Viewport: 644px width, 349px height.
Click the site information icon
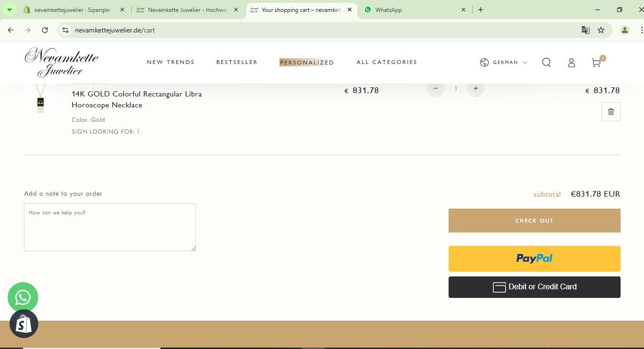[x=65, y=30]
